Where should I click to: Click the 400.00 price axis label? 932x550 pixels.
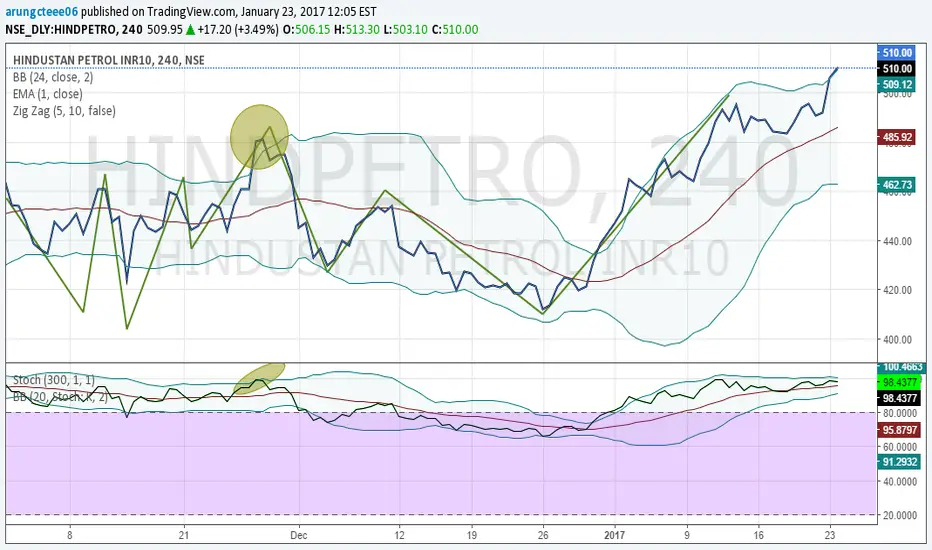tap(897, 340)
